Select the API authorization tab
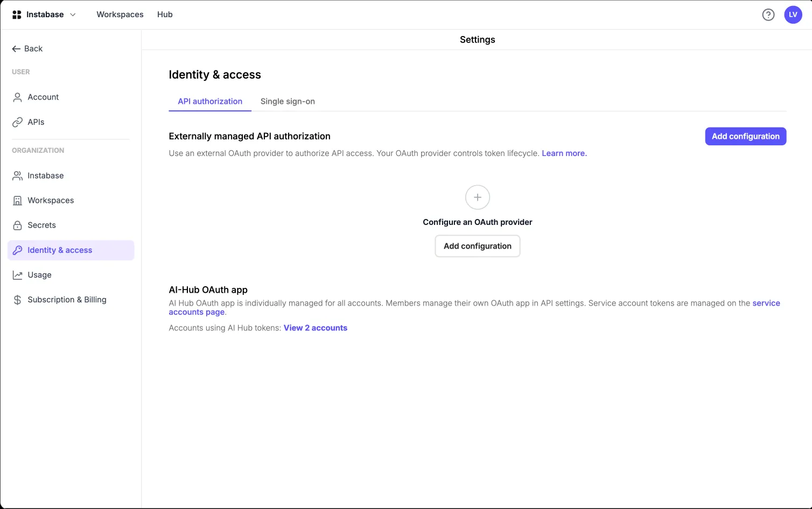Screen dimensions: 812x509 [x=210, y=101]
